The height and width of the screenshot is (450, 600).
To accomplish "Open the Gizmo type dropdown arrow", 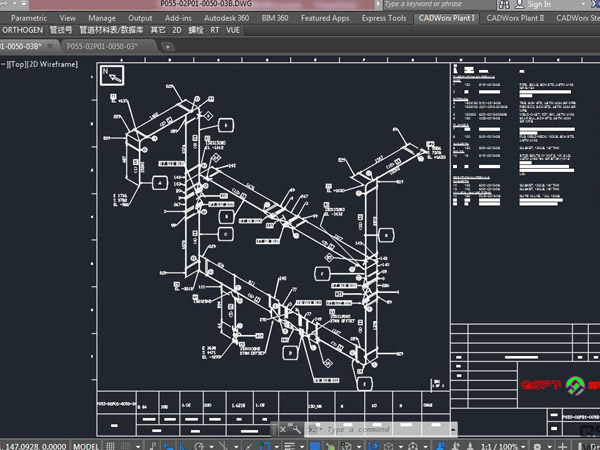I will (x=425, y=447).
